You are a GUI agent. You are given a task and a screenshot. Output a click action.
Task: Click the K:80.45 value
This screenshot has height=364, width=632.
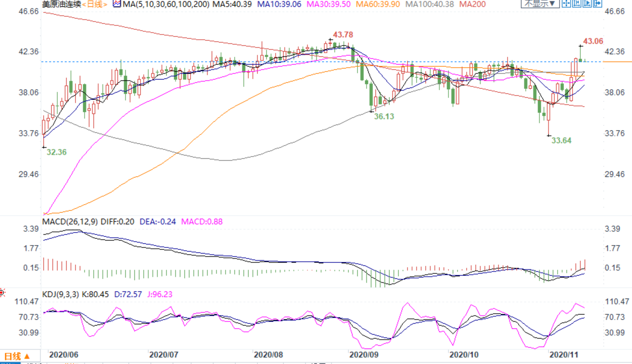95,294
